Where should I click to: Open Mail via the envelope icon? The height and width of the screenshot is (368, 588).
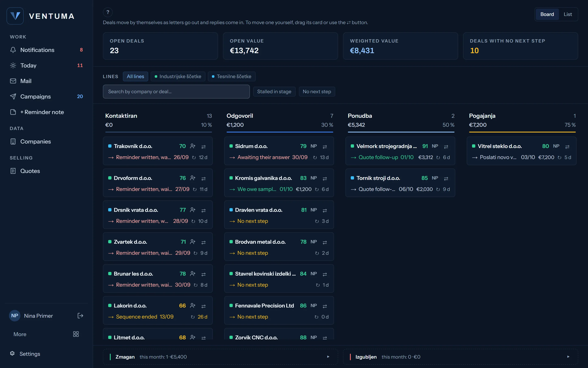(13, 81)
